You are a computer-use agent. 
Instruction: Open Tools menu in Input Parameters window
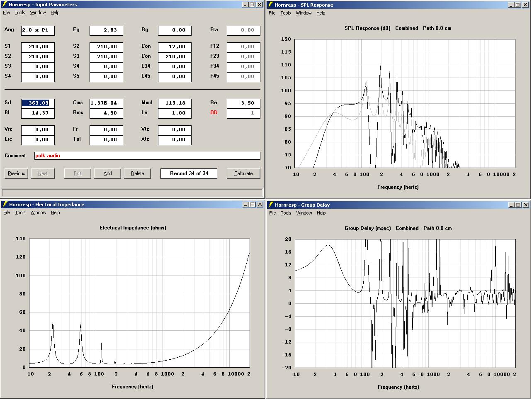pyautogui.click(x=20, y=12)
